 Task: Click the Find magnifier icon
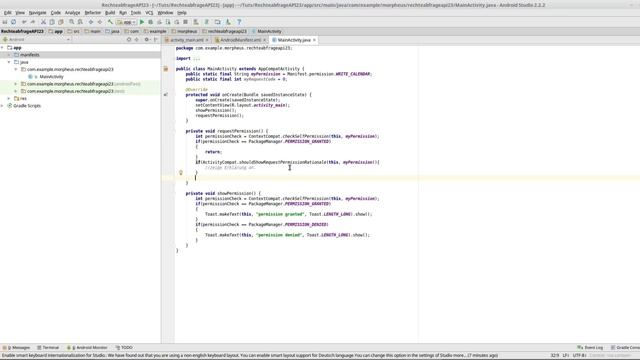point(71,22)
